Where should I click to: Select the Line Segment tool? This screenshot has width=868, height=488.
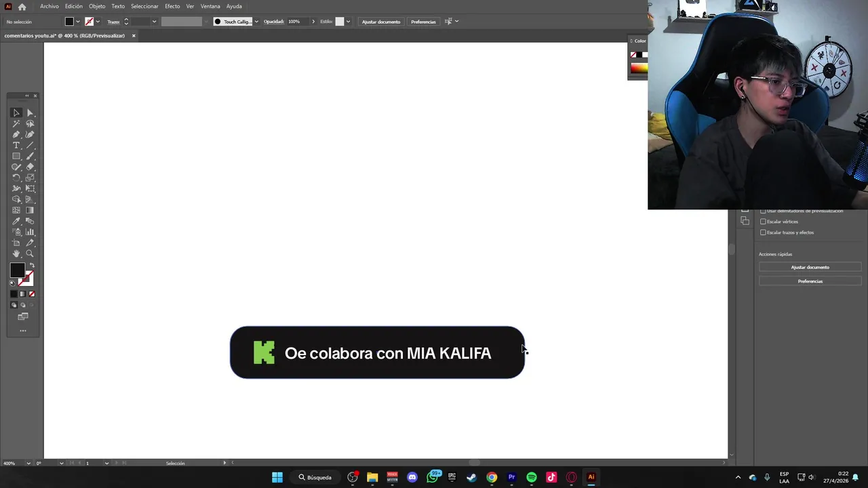coord(30,145)
